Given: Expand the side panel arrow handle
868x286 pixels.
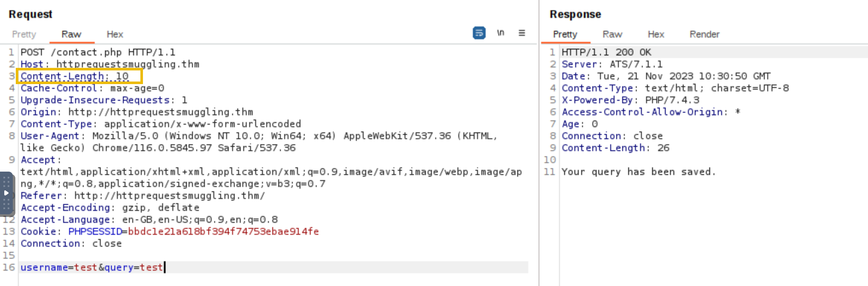Looking at the screenshot, I should [x=6, y=193].
